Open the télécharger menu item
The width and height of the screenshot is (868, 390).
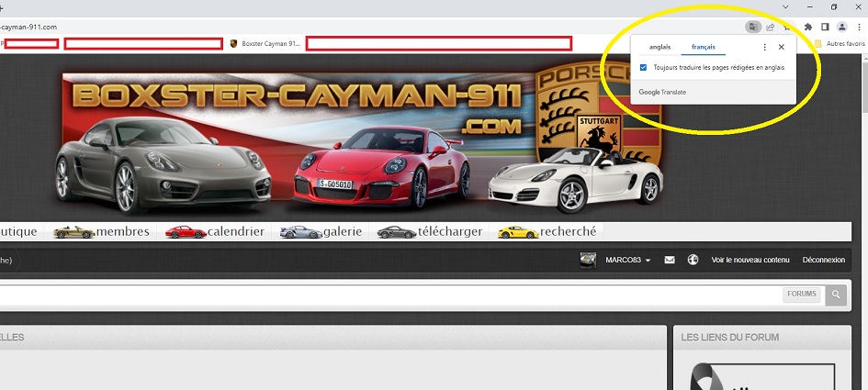tap(430, 232)
